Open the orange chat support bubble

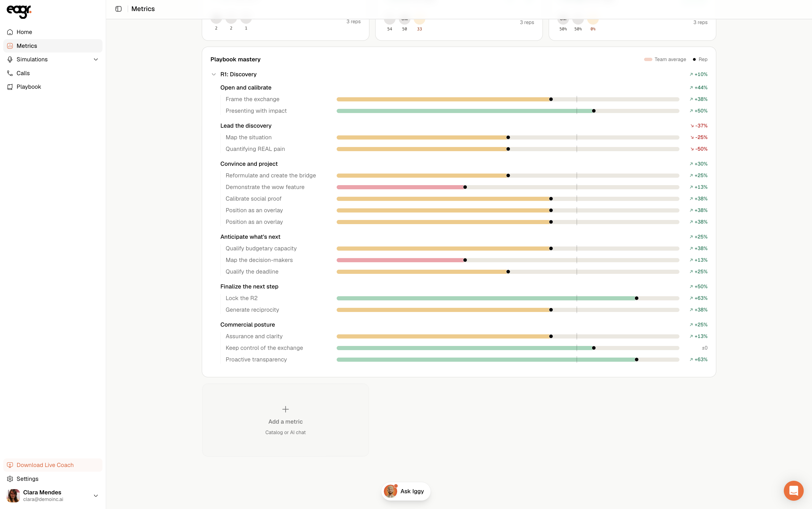tap(793, 491)
